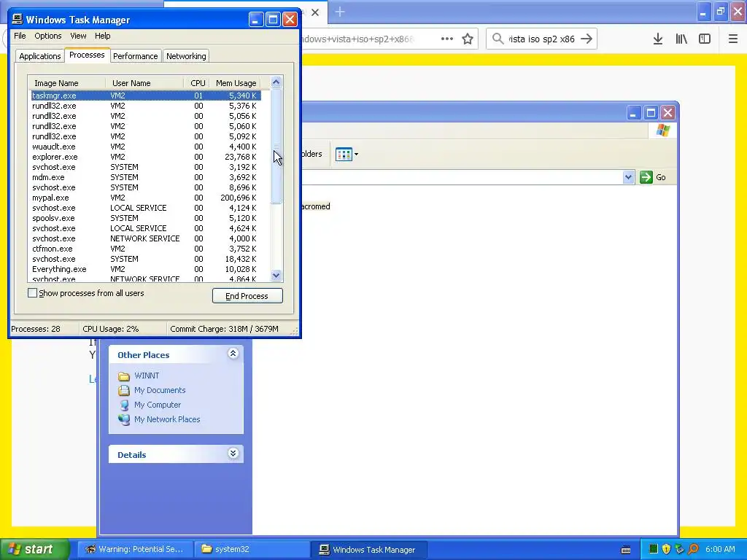Submit browser search with arrow icon
This screenshot has height=560, width=747.
pos(587,39)
